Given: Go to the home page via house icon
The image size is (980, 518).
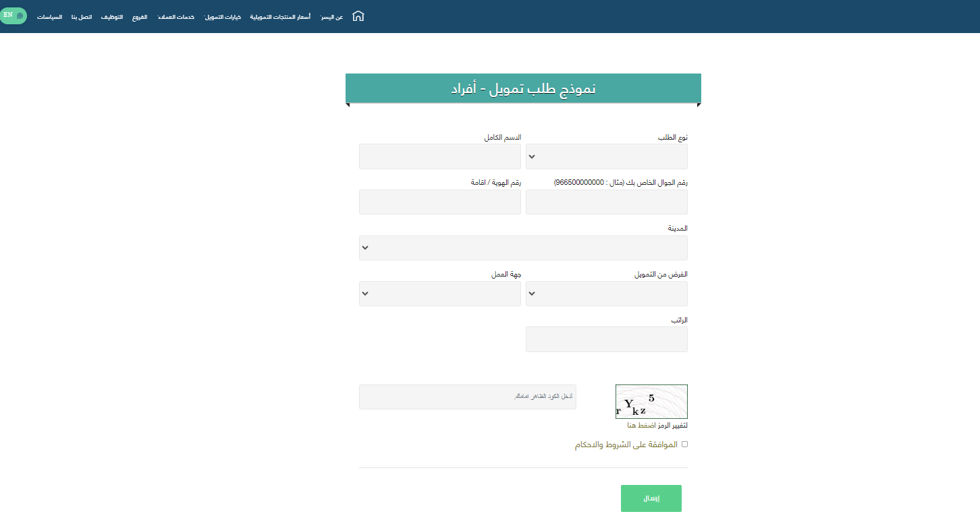Looking at the screenshot, I should point(358,16).
